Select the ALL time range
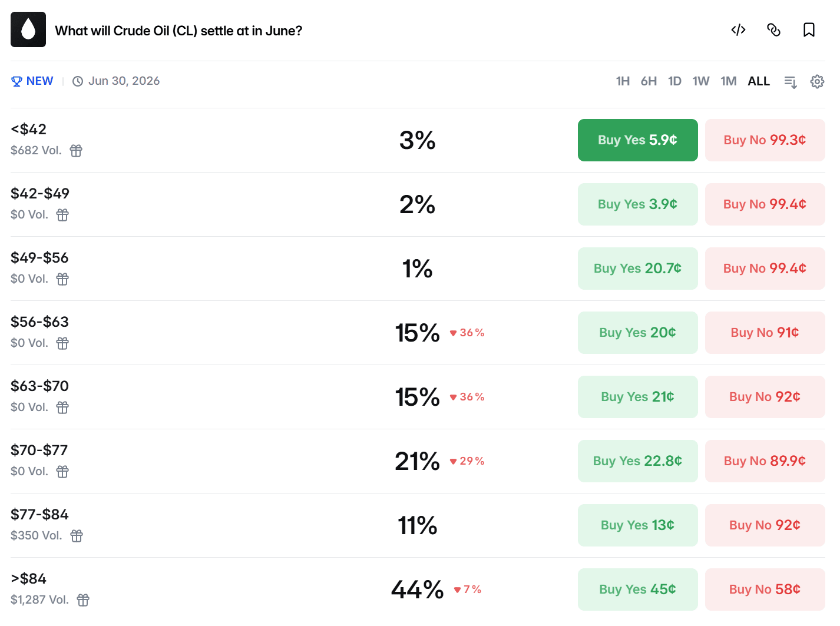The width and height of the screenshot is (840, 626). point(758,81)
